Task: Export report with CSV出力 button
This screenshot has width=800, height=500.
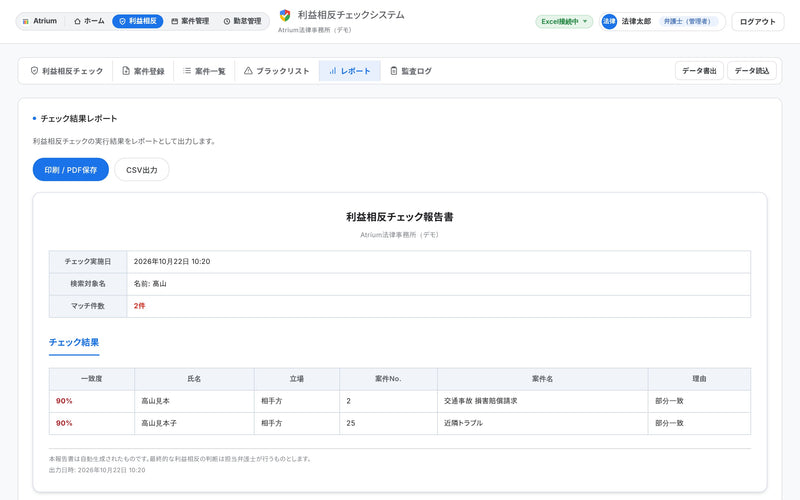Action: (142, 170)
